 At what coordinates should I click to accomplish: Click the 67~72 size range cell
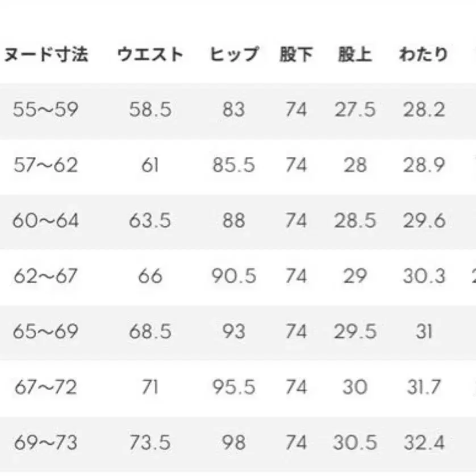point(45,387)
